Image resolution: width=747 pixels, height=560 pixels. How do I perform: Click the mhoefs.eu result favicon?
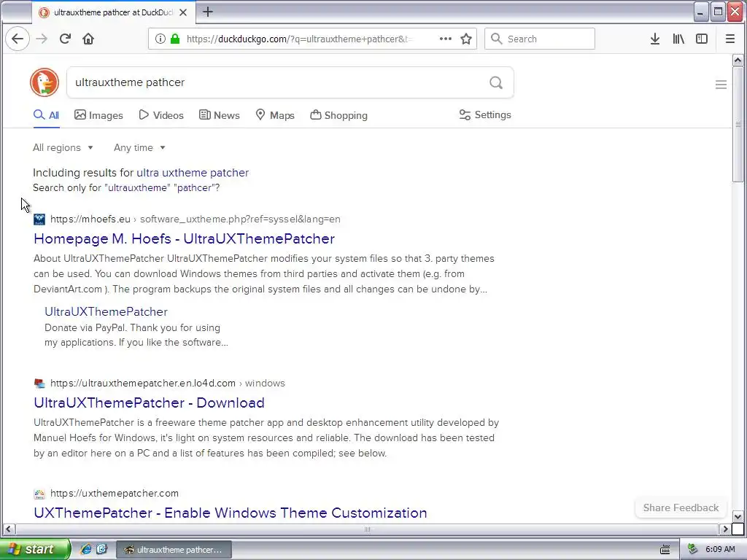pyautogui.click(x=39, y=219)
